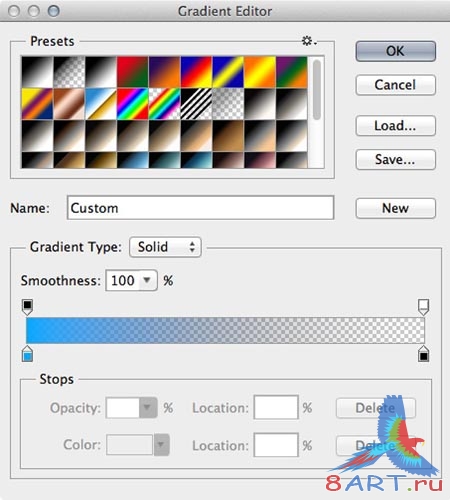Select the foreground to transparent preset
Viewport: 450px width, 500px height.
tap(69, 72)
